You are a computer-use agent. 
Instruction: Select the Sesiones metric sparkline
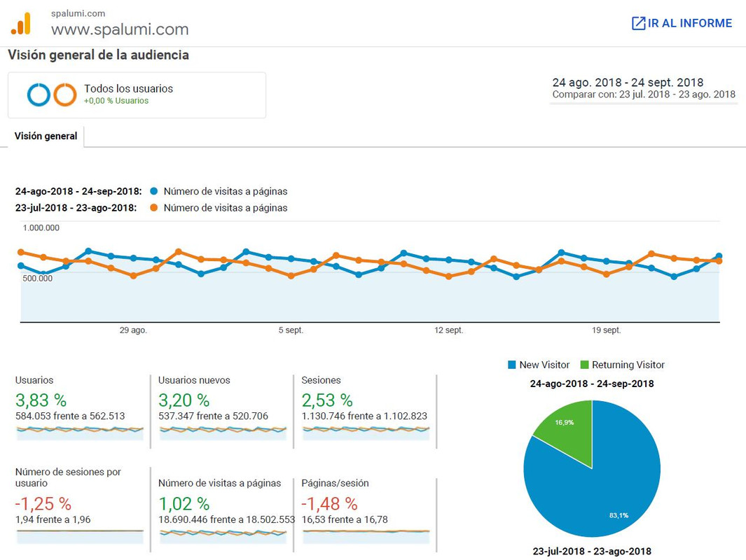366,432
